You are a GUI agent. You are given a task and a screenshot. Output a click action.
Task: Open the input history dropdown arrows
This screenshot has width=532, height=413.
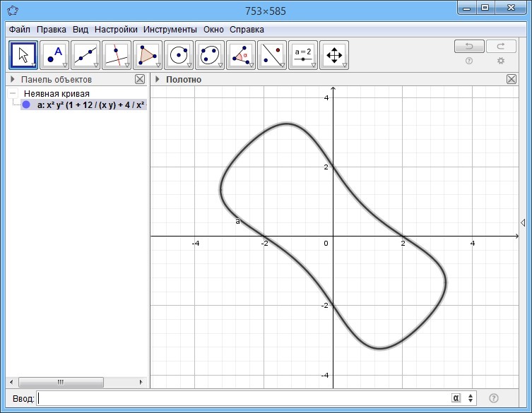(471, 398)
